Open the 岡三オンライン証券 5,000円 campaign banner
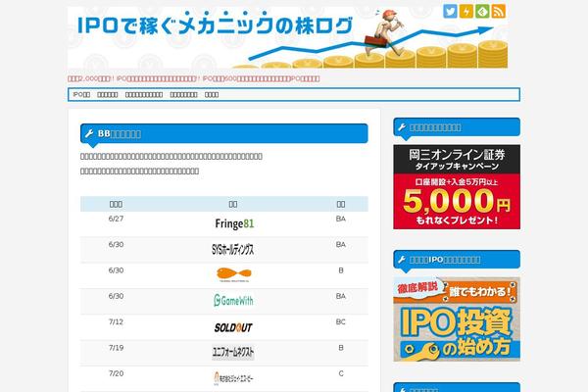 457,187
